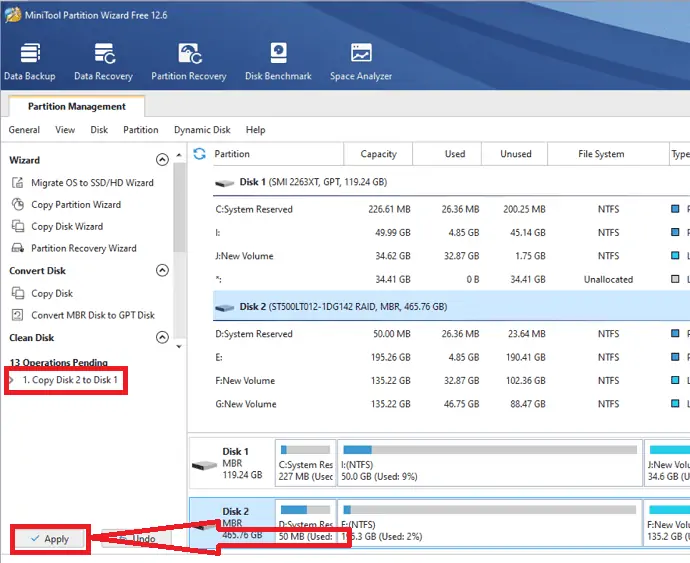Open the View menu
The width and height of the screenshot is (690, 563).
point(65,130)
